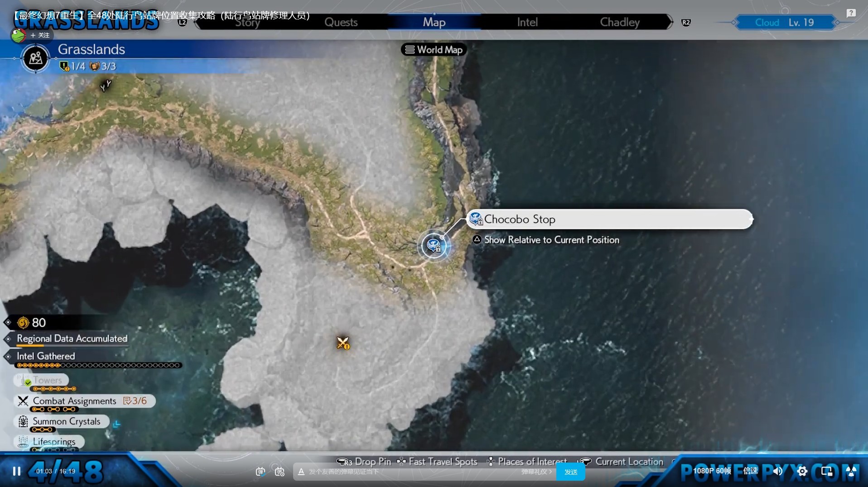Screen dimensions: 868x487
Task: Select the crossed-swords combat marker on map
Action: tap(343, 343)
